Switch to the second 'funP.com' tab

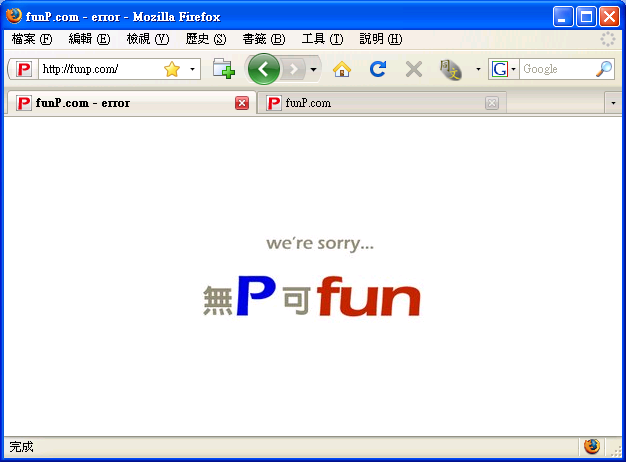[381, 103]
